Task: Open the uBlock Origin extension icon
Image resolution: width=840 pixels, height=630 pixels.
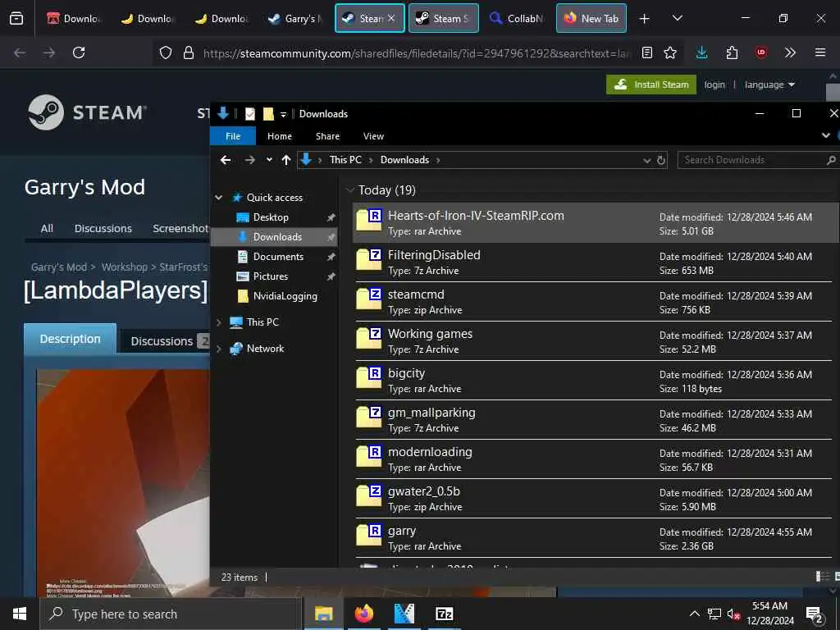Action: [760, 52]
